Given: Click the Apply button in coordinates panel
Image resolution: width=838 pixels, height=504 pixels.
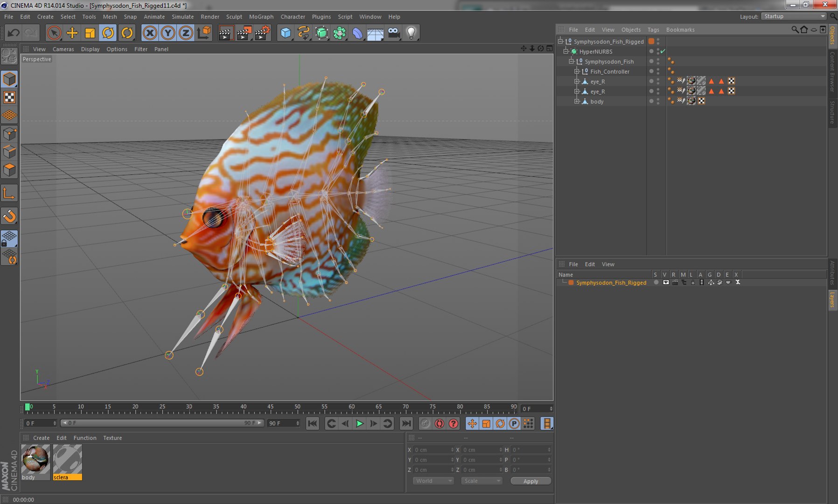Looking at the screenshot, I should pyautogui.click(x=531, y=481).
